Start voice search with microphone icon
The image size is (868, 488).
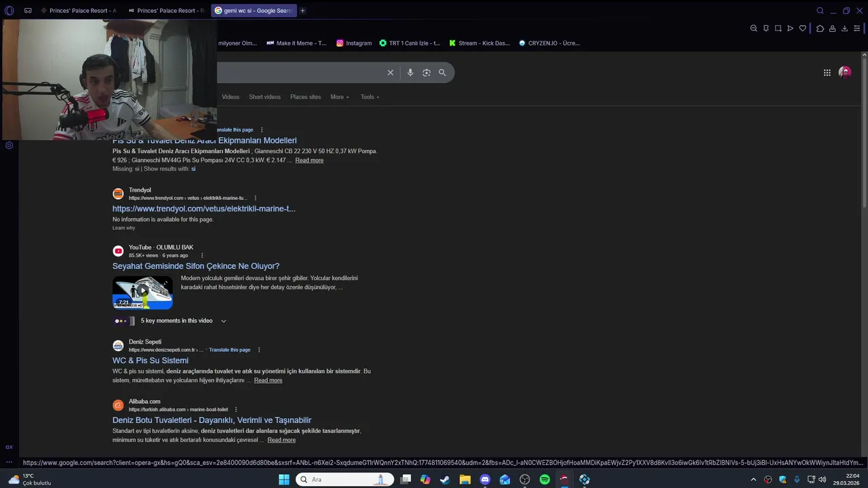pyautogui.click(x=410, y=73)
